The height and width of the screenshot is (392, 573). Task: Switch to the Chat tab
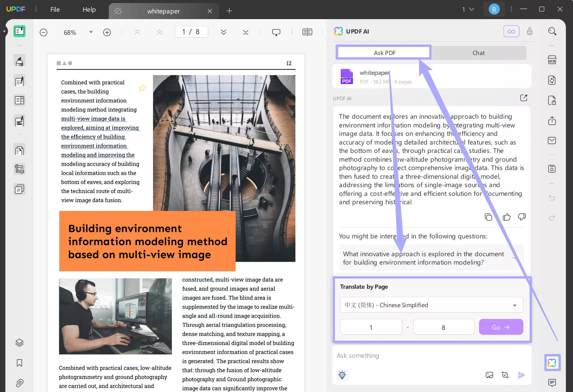pos(478,53)
